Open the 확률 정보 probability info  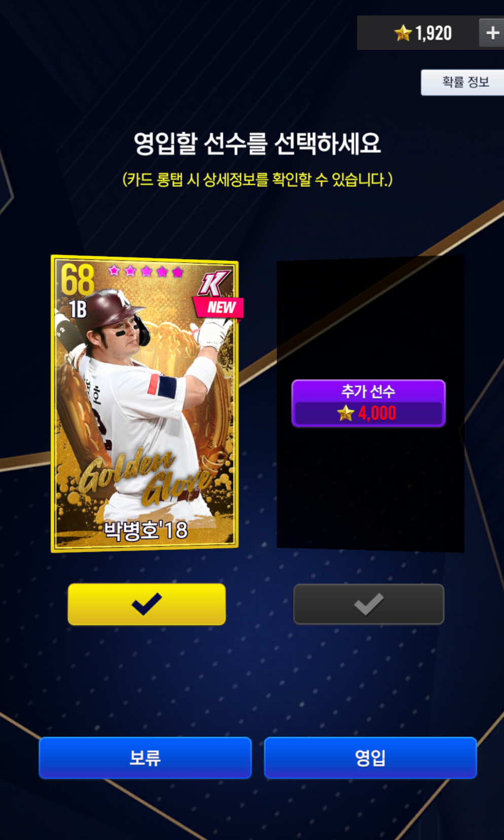[x=463, y=82]
